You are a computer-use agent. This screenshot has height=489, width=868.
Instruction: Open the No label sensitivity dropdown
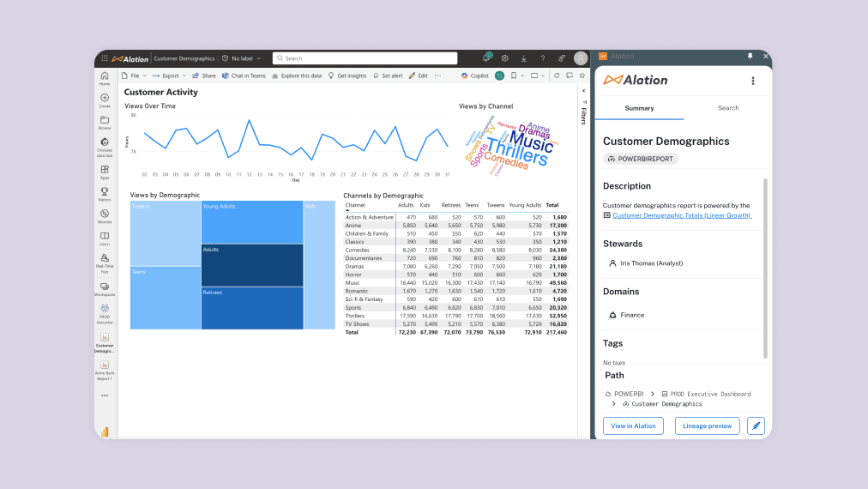[241, 58]
